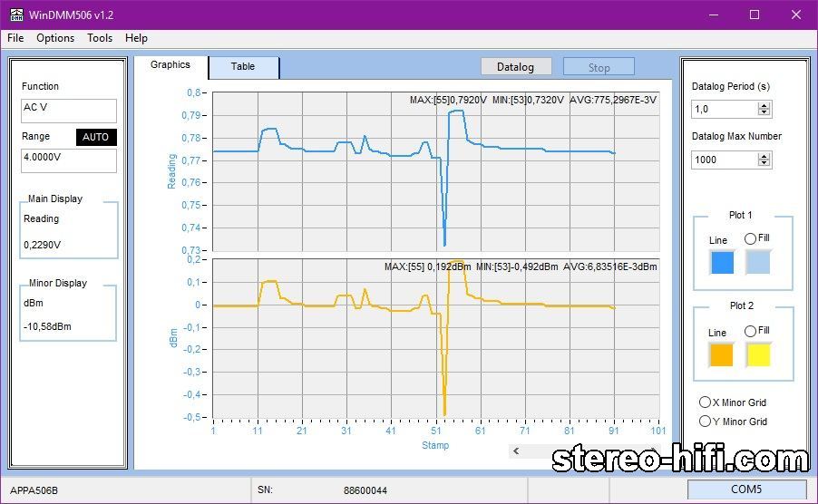
Task: Enable the Plot 1 Fill radio button
Action: coord(750,238)
